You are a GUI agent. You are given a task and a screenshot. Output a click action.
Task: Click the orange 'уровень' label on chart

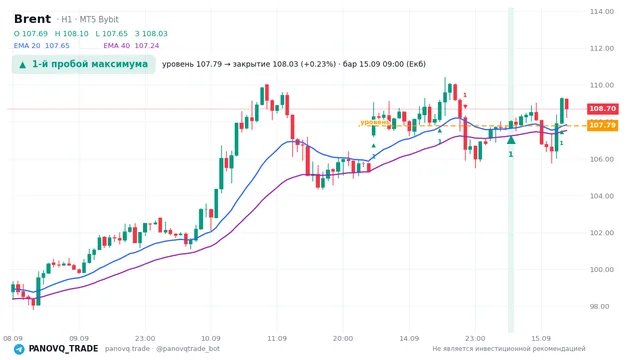375,122
